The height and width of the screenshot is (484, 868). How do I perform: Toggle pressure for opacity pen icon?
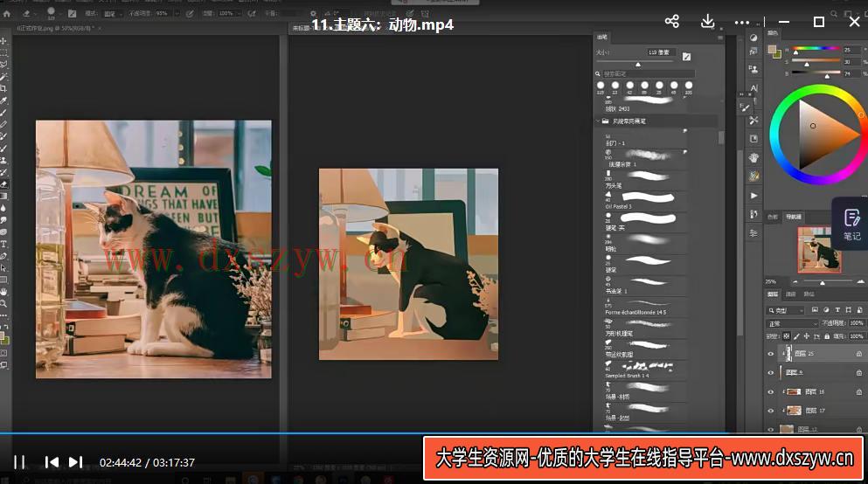tap(190, 13)
